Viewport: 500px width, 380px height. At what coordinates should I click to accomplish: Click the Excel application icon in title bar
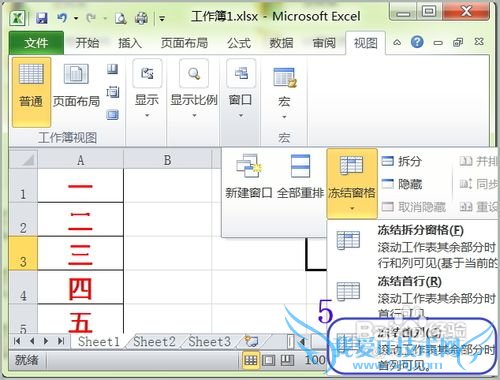coord(18,18)
